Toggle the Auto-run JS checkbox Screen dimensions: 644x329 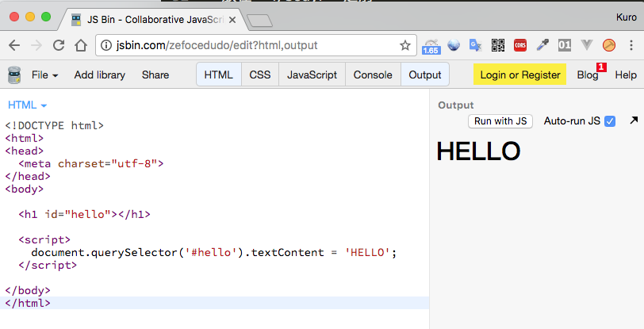click(610, 121)
